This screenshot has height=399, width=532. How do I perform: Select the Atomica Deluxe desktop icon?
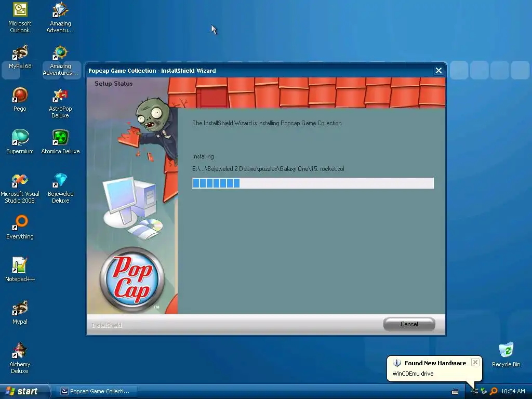(60, 142)
